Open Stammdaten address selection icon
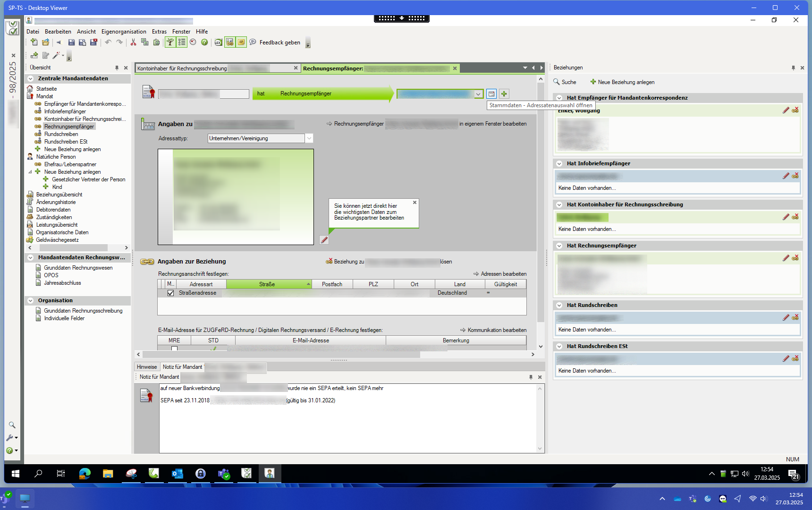The image size is (812, 510). (491, 94)
